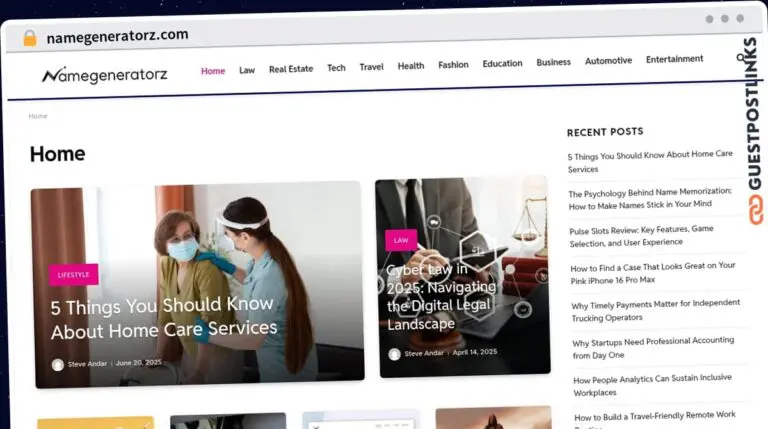The height and width of the screenshot is (429, 768).
Task: Click Steve Andar avatar on Home Care post
Action: coord(58,365)
